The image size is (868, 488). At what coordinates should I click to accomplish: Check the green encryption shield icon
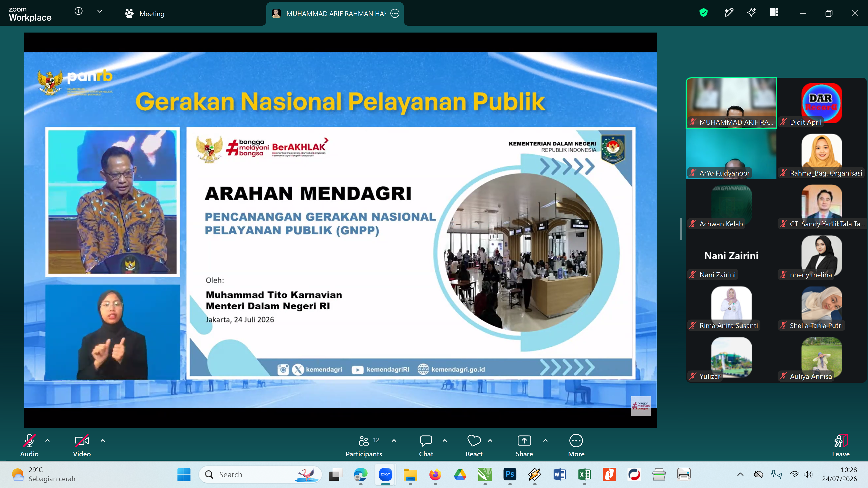tap(703, 13)
